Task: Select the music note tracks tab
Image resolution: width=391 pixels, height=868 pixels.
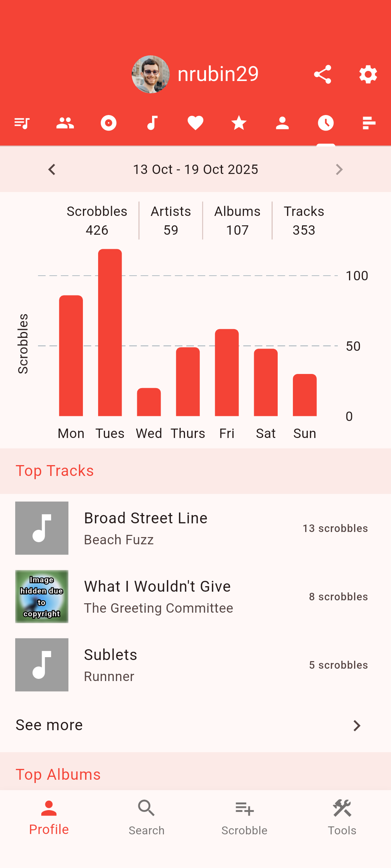Action: [152, 123]
